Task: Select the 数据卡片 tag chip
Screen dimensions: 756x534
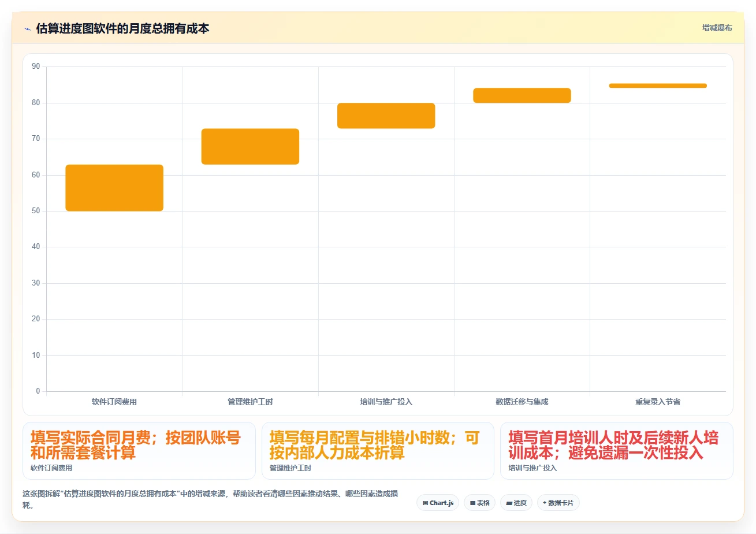Action: point(558,503)
